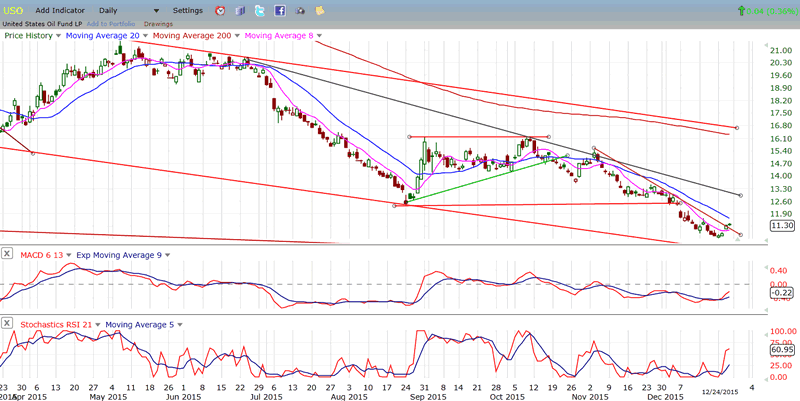Click the Add to Portfolio link
The image size is (800, 401).
tap(112, 23)
